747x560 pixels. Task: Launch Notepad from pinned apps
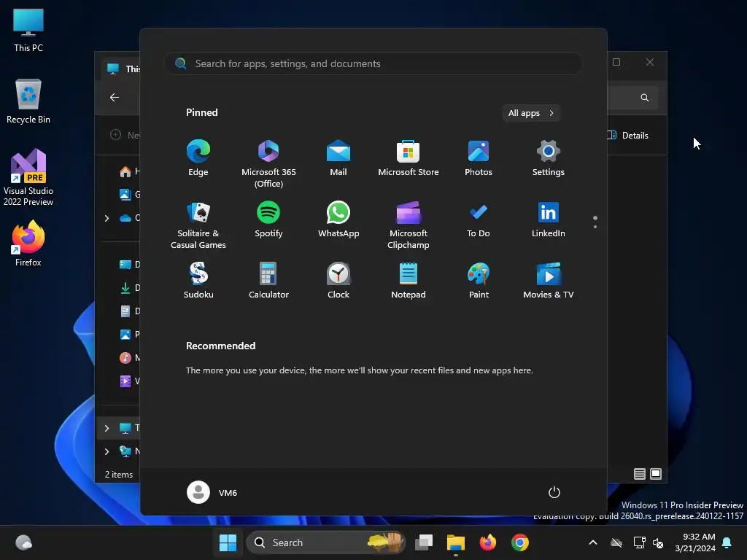pos(409,281)
